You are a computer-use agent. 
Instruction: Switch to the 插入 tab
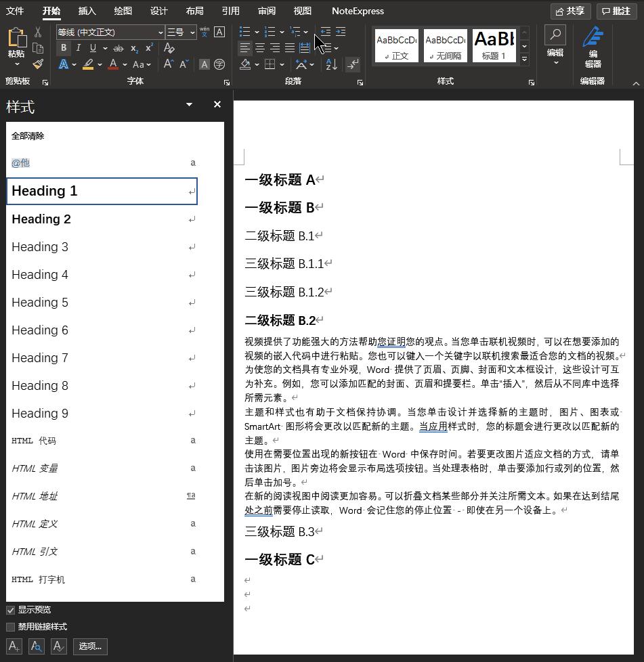click(x=87, y=11)
